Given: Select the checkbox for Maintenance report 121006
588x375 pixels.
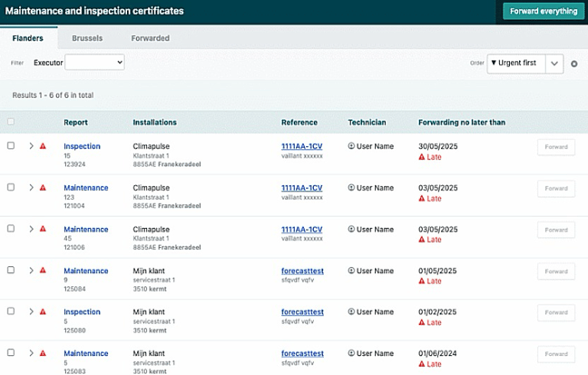Looking at the screenshot, I should 11,229.
